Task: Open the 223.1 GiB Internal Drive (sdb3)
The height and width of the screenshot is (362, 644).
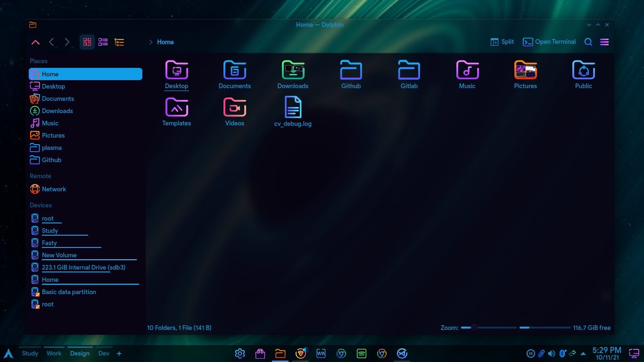Action: click(x=85, y=267)
